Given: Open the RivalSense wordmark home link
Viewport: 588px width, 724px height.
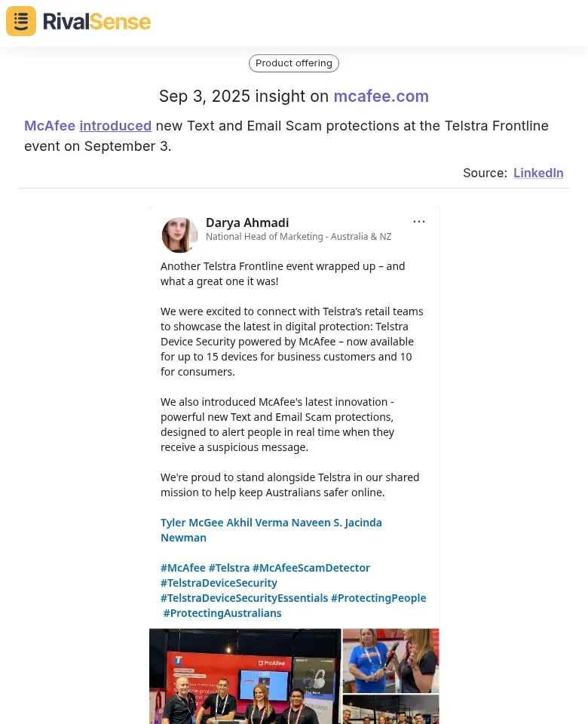Looking at the screenshot, I should point(96,22).
